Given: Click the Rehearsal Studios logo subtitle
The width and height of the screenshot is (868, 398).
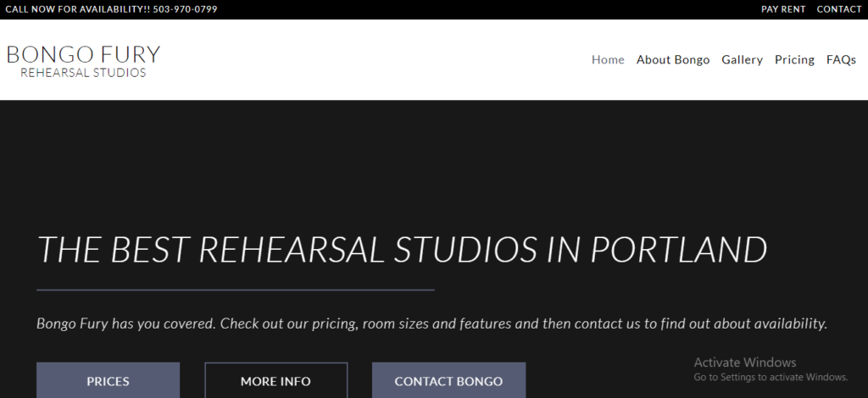Looking at the screenshot, I should (x=83, y=73).
